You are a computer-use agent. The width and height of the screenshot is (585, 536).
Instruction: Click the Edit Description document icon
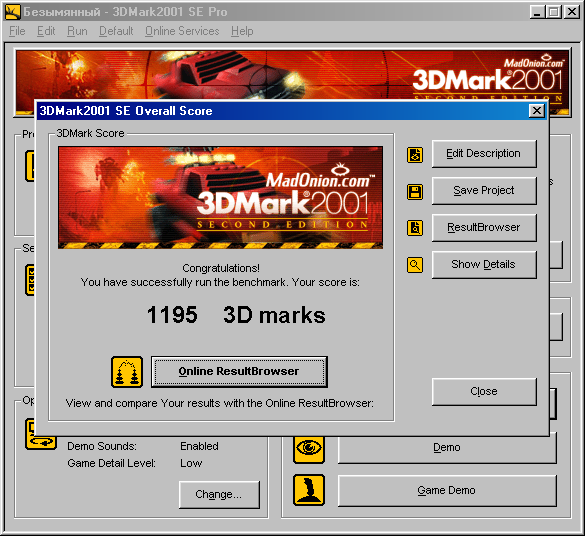click(x=414, y=154)
